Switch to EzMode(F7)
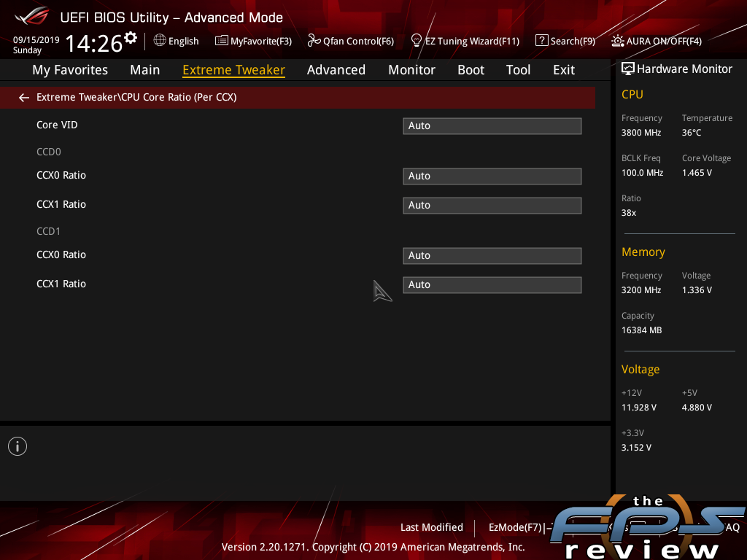Screen dimensions: 747x560 [516, 527]
